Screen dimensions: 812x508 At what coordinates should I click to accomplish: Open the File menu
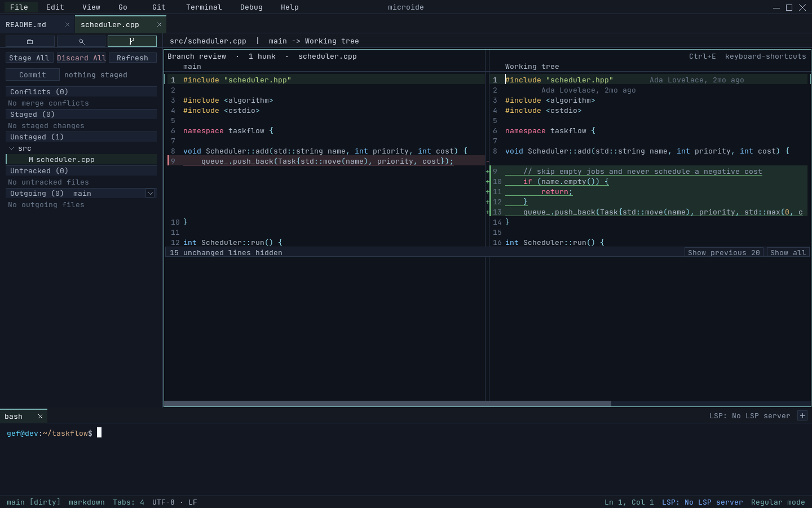19,7
